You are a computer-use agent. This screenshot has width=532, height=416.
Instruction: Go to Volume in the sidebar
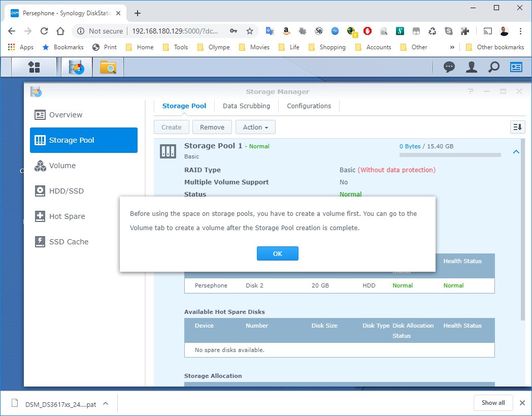(x=84, y=166)
